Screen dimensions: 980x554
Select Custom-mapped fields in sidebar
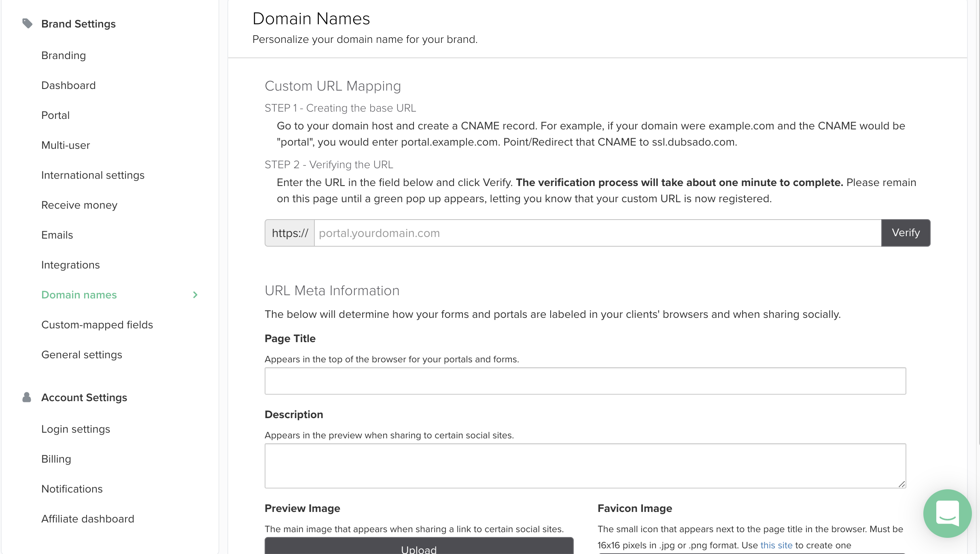click(97, 325)
